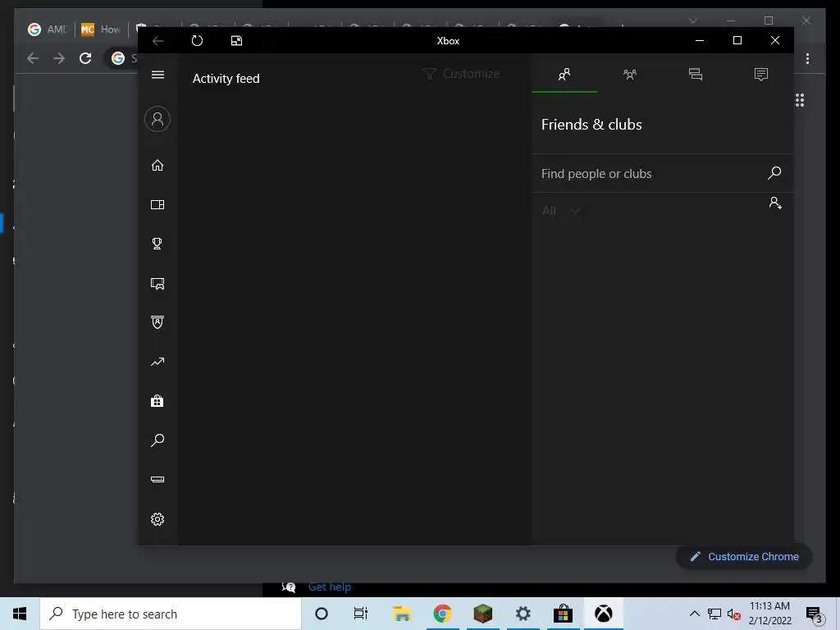
Task: Go to Home in Xbox sidebar
Action: pyautogui.click(x=157, y=165)
